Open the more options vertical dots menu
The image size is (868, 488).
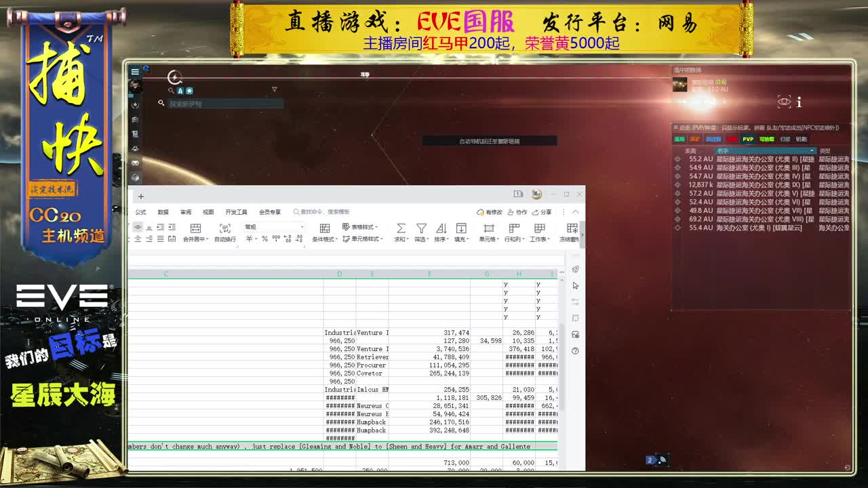(564, 212)
